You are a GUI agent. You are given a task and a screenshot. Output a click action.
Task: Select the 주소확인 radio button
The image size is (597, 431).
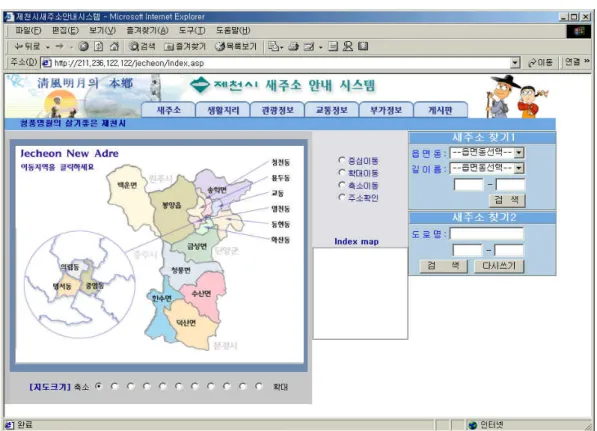coord(342,197)
